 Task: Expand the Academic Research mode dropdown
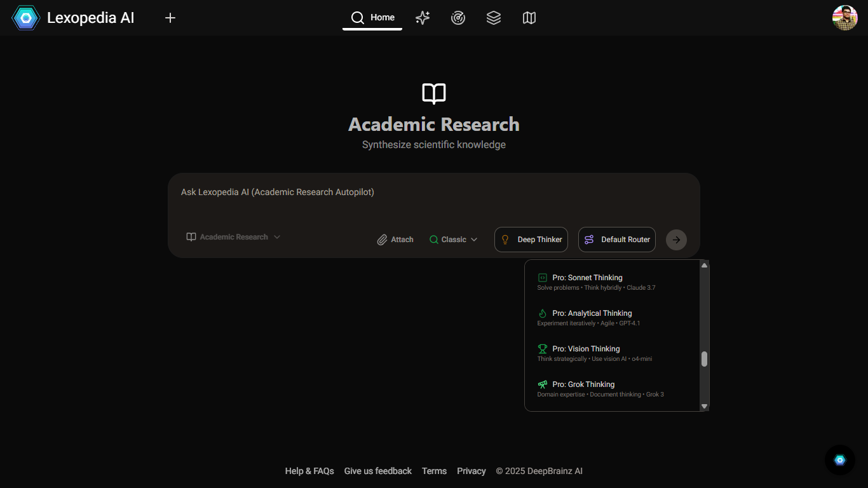233,237
